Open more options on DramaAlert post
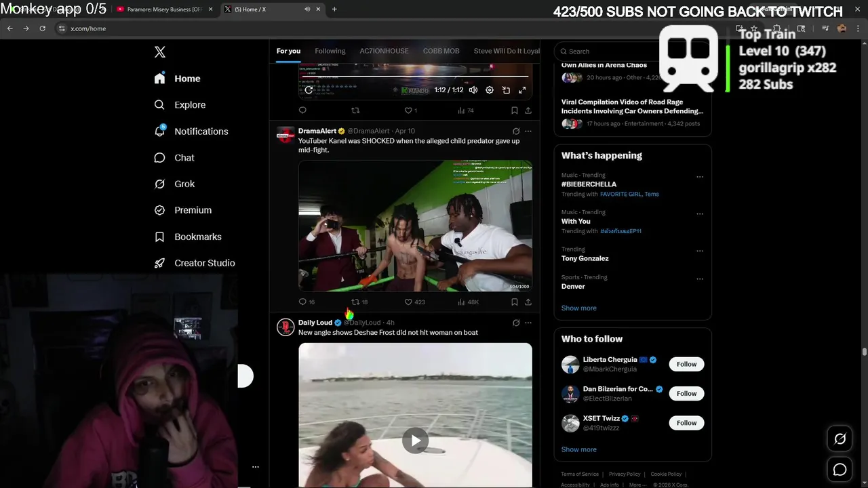Viewport: 868px width, 488px height. [x=528, y=131]
